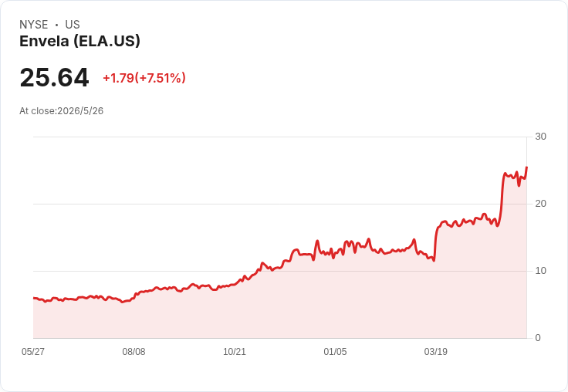The height and width of the screenshot is (392, 568).
Task: Click the 10 y-axis value label
Action: (540, 271)
